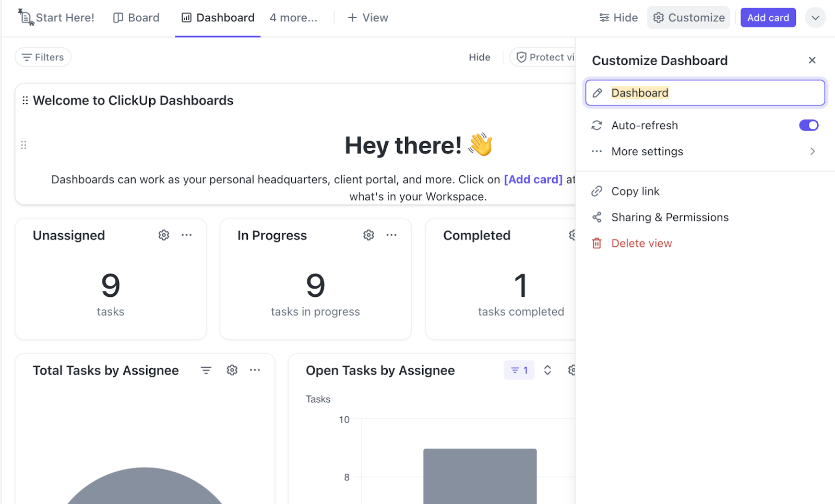Open ellipsis menu on In Progress card
The width and height of the screenshot is (835, 504).
pos(392,235)
